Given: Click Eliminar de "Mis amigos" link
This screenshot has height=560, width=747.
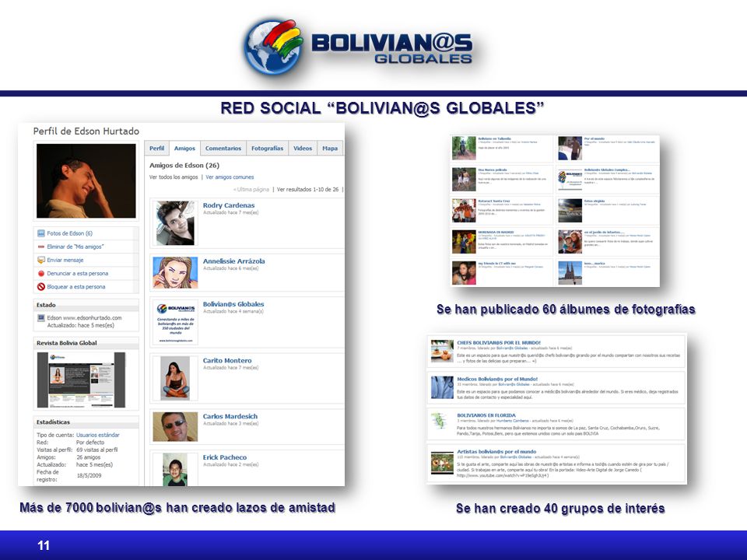Looking at the screenshot, I should pos(75,247).
